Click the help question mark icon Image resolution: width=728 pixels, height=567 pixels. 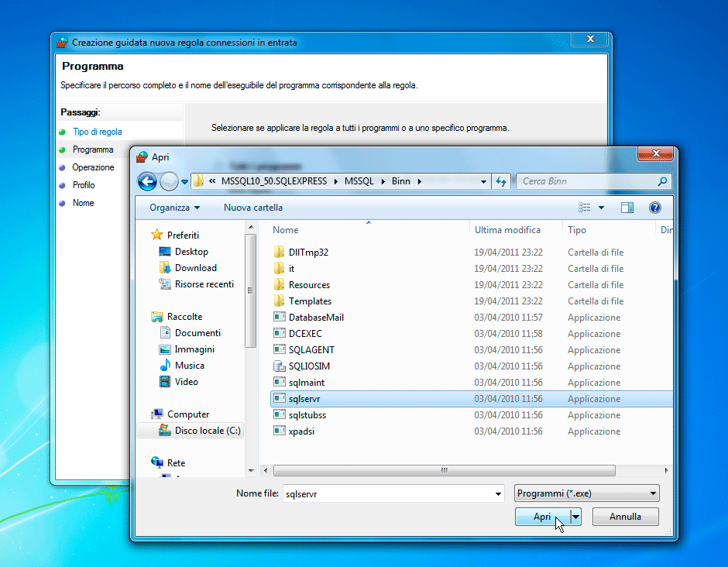point(655,208)
